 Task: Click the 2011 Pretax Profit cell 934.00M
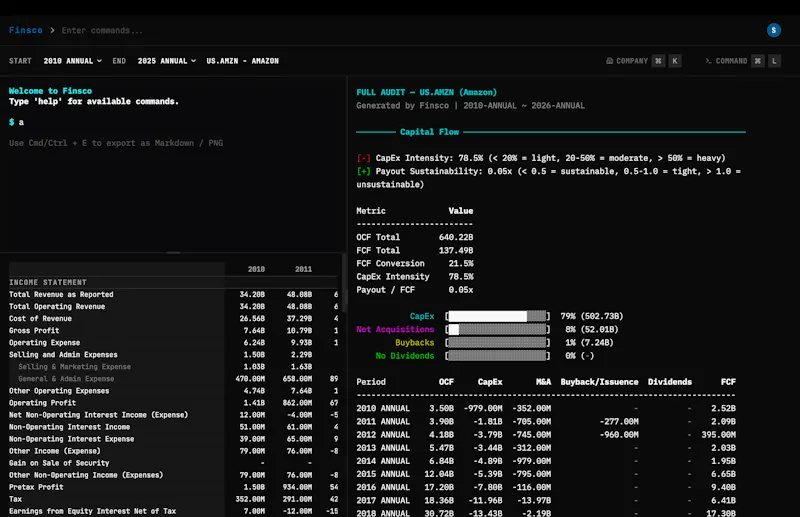(x=297, y=487)
